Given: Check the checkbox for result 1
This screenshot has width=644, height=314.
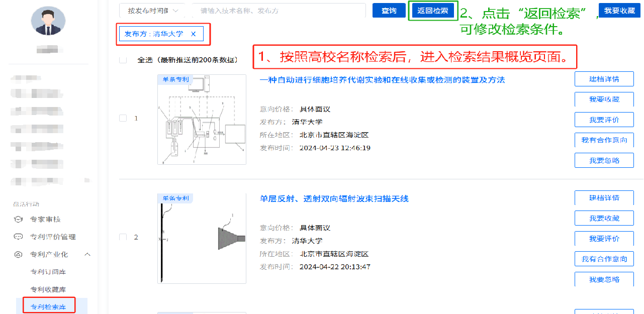Looking at the screenshot, I should point(123,118).
